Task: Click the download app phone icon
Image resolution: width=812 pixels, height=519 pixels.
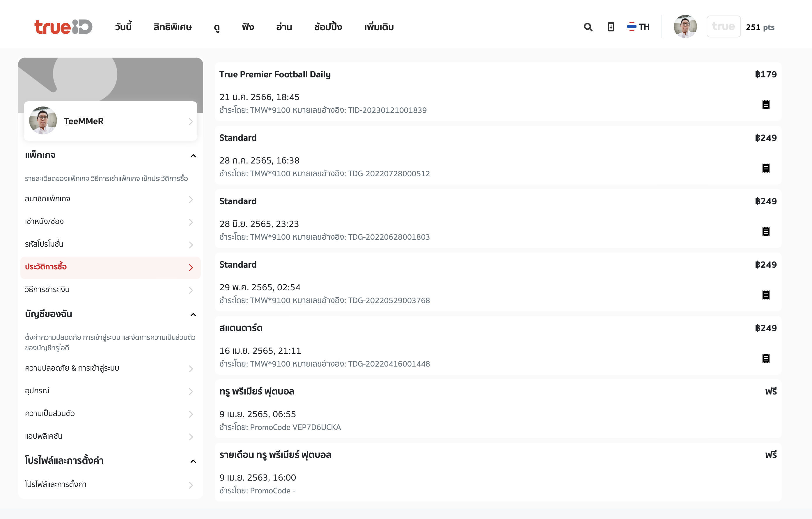Action: click(611, 27)
